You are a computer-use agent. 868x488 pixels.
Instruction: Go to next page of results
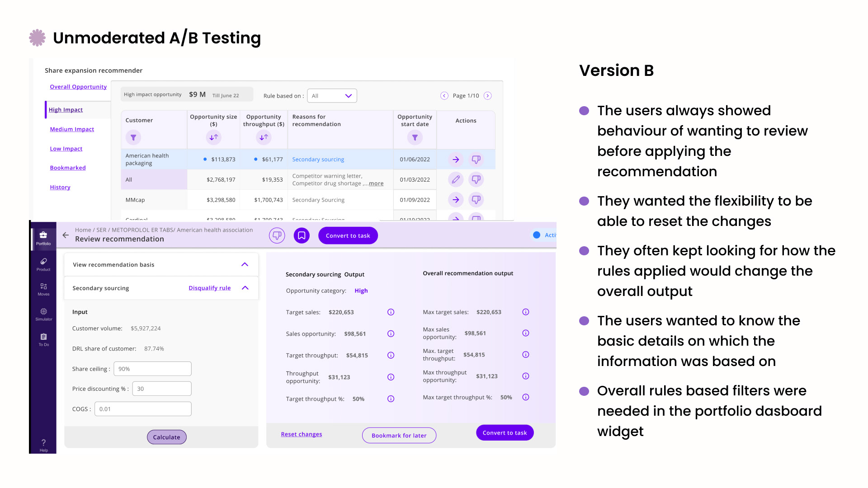tap(487, 96)
